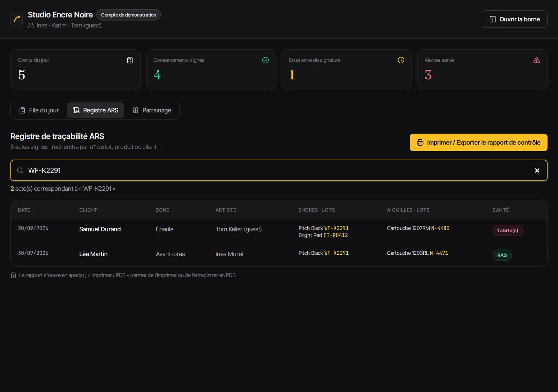558x392 pixels.
Task: Click the CLIENT column header
Action: point(88,210)
